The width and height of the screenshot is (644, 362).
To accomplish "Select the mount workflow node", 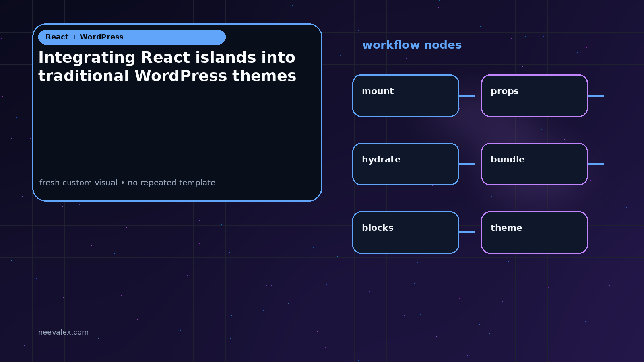I will 406,96.
